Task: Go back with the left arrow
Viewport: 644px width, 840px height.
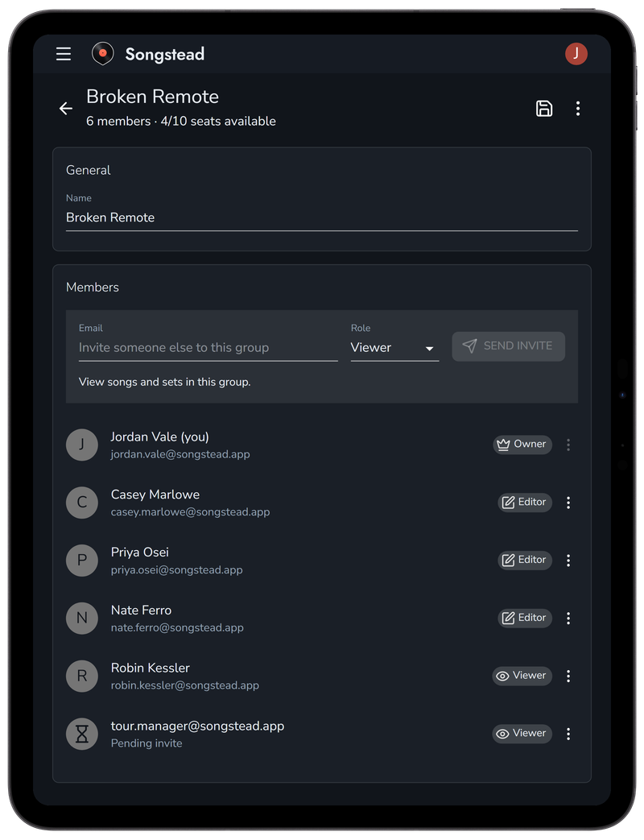Action: (x=66, y=109)
